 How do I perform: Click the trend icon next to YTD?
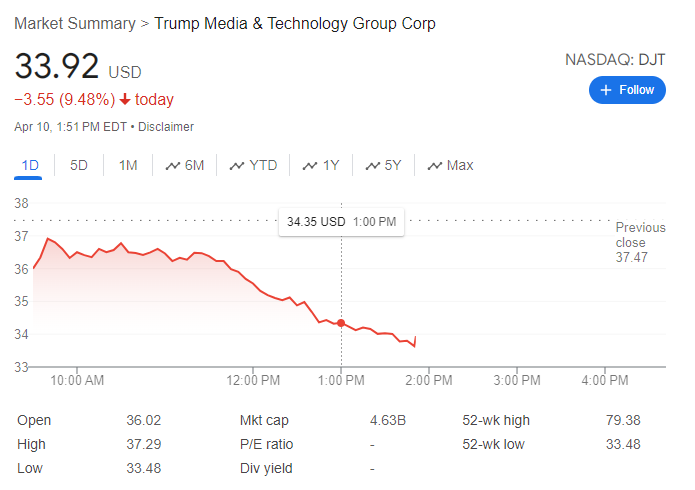point(237,165)
